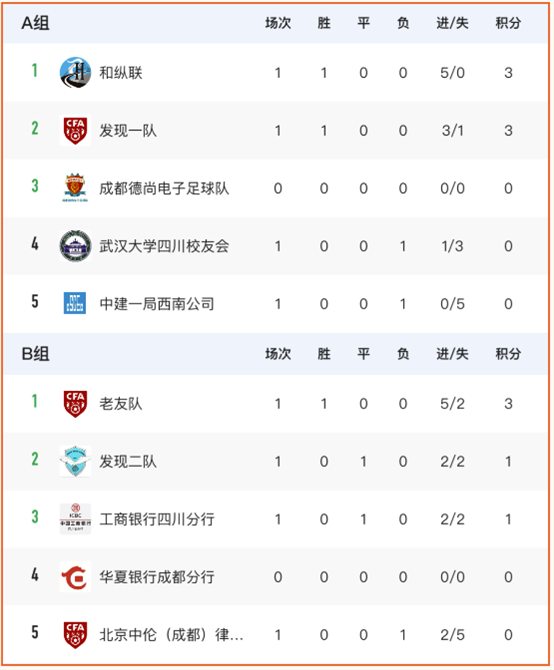Screen dimensions: 554x670
Task: Open 发现二队 light blue badge
Action: [75, 461]
